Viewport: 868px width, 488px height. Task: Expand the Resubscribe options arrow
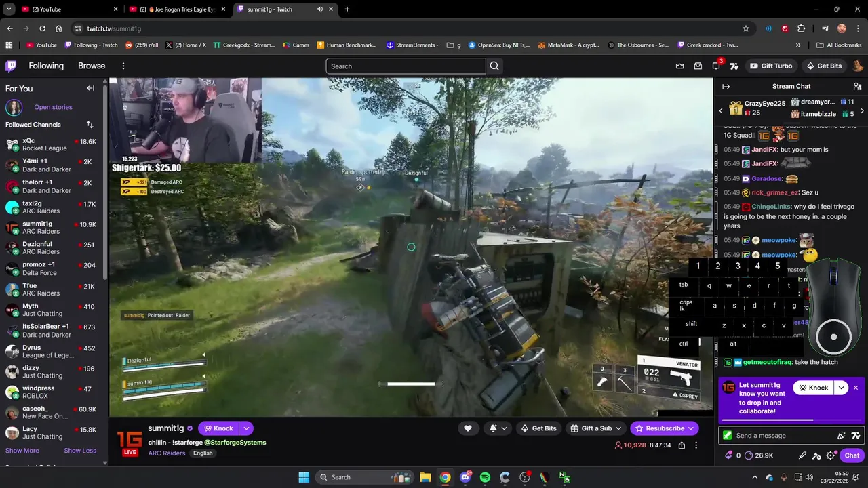pyautogui.click(x=691, y=428)
